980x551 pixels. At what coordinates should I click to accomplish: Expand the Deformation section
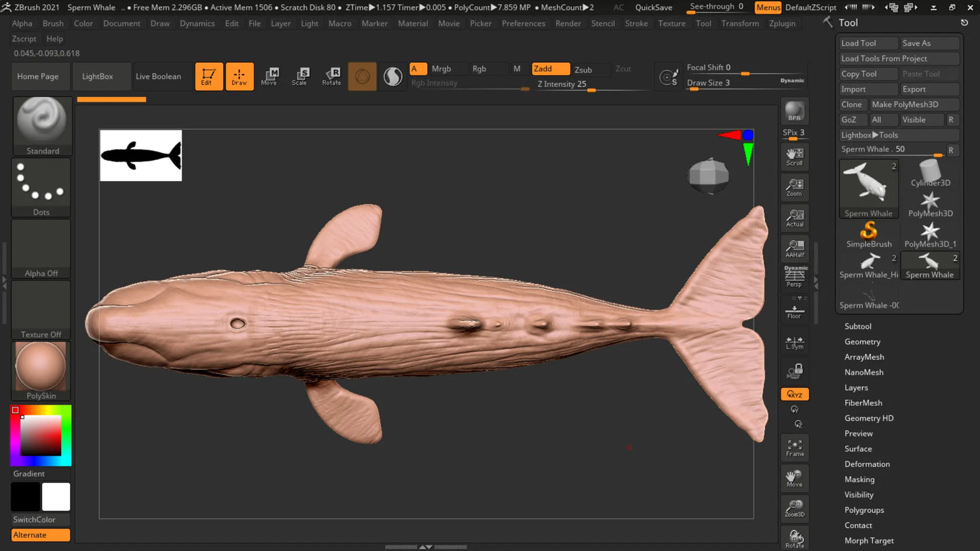[x=867, y=464]
